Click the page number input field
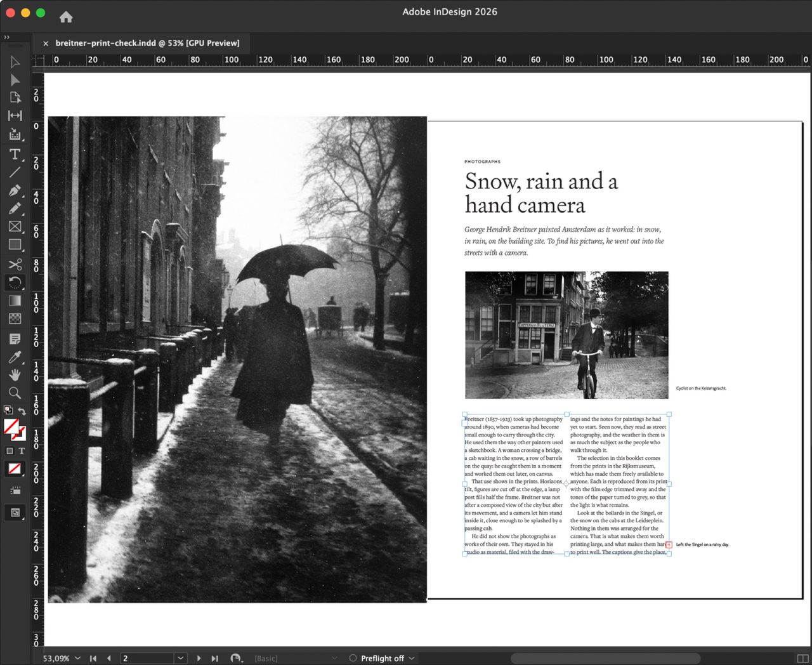 tap(147, 658)
